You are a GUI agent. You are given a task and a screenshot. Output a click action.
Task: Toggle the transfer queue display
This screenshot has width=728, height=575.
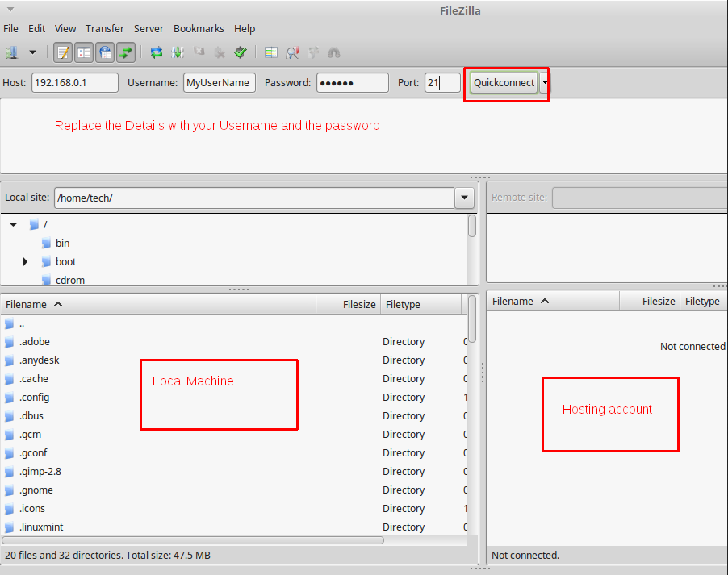click(126, 52)
